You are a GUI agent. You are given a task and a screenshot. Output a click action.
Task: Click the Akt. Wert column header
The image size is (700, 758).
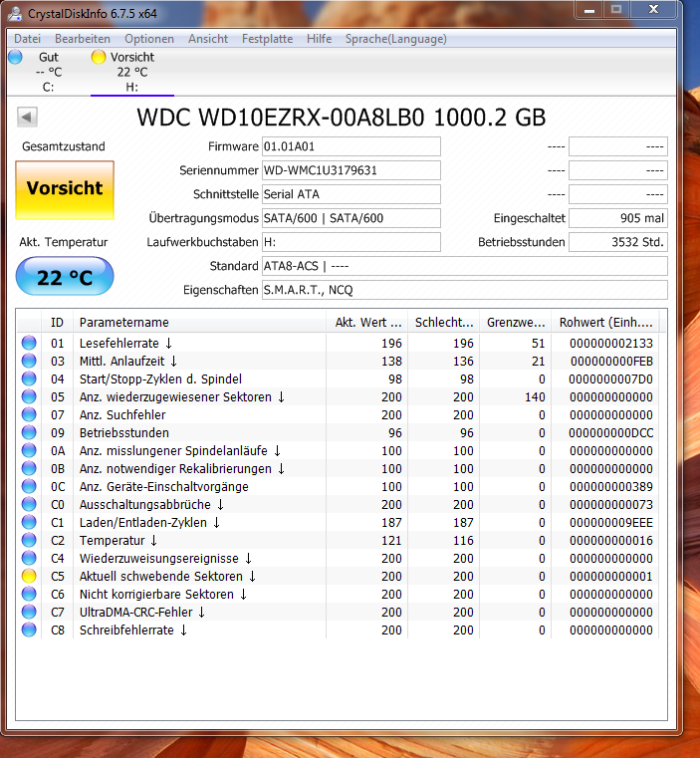click(366, 323)
